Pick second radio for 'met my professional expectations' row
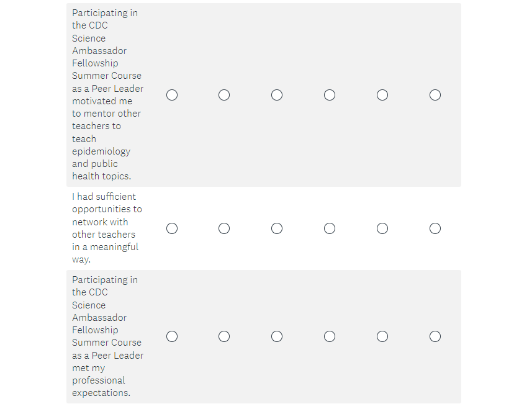The width and height of the screenshot is (532, 409). click(224, 336)
